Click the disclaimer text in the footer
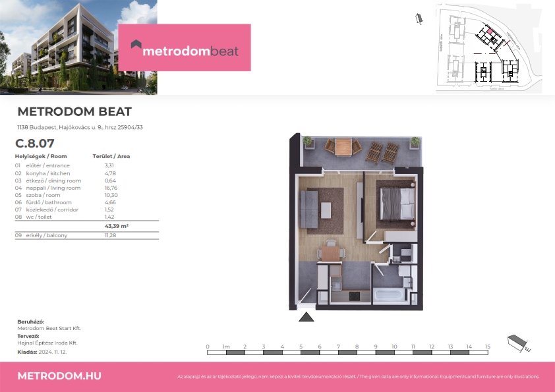The height and width of the screenshot is (392, 555). 358,377
